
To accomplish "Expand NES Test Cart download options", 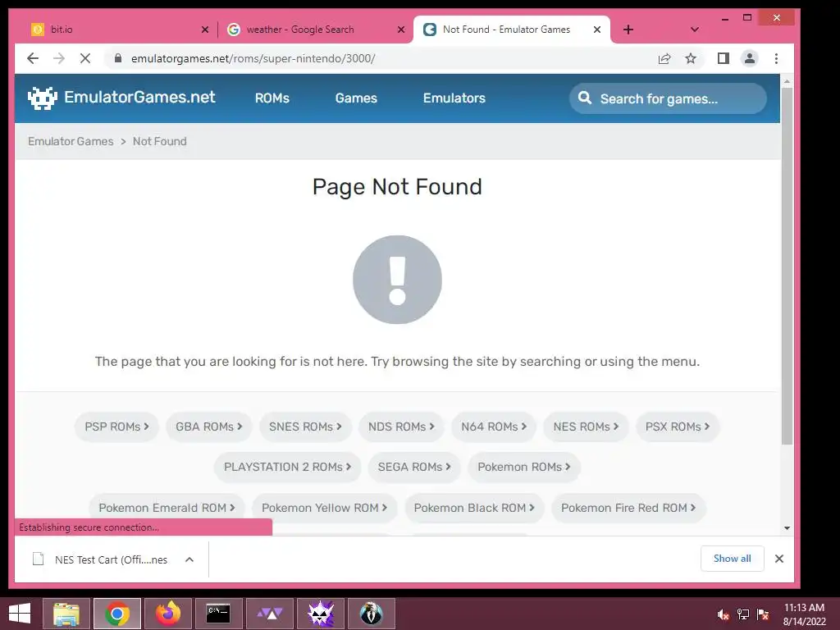I will pyautogui.click(x=189, y=559).
